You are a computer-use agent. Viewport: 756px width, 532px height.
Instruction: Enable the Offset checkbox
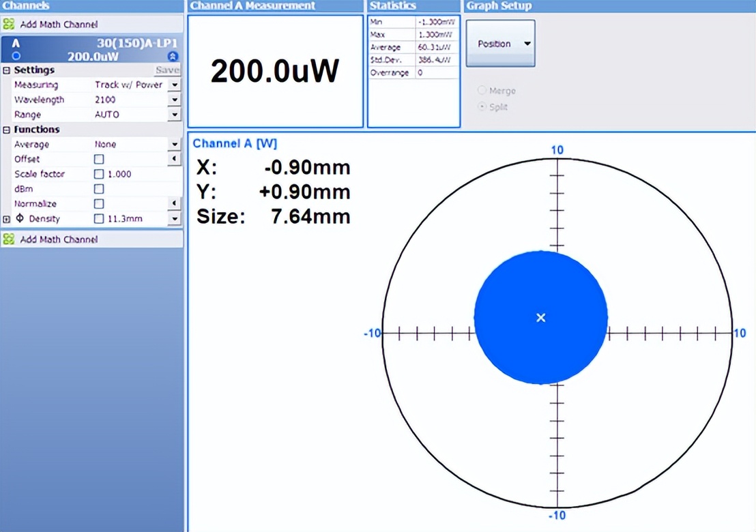coord(98,159)
